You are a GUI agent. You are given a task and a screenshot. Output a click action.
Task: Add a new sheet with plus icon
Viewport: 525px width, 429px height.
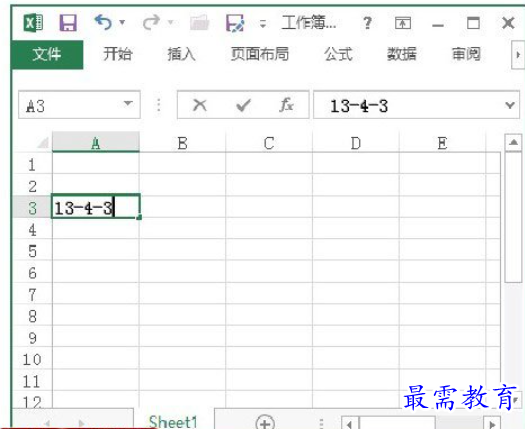[265, 422]
